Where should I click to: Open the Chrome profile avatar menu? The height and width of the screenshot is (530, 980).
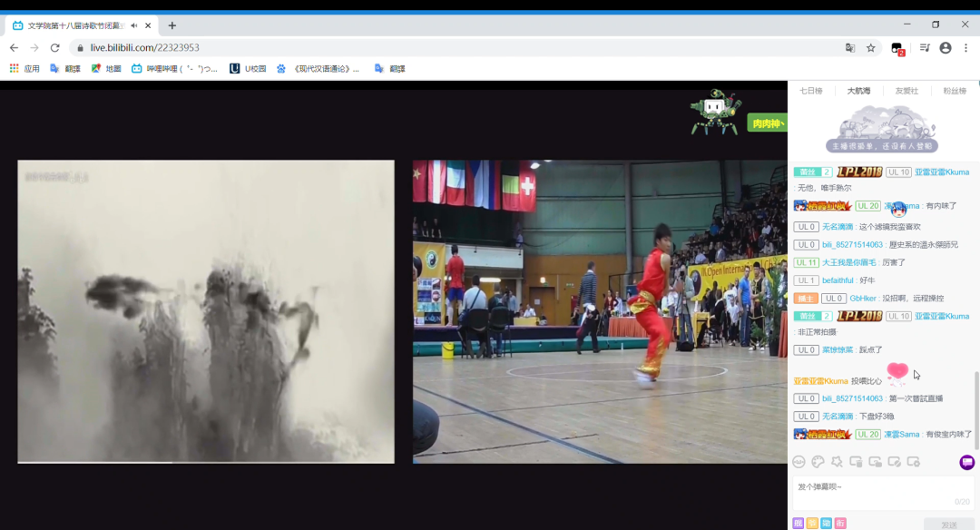[946, 48]
